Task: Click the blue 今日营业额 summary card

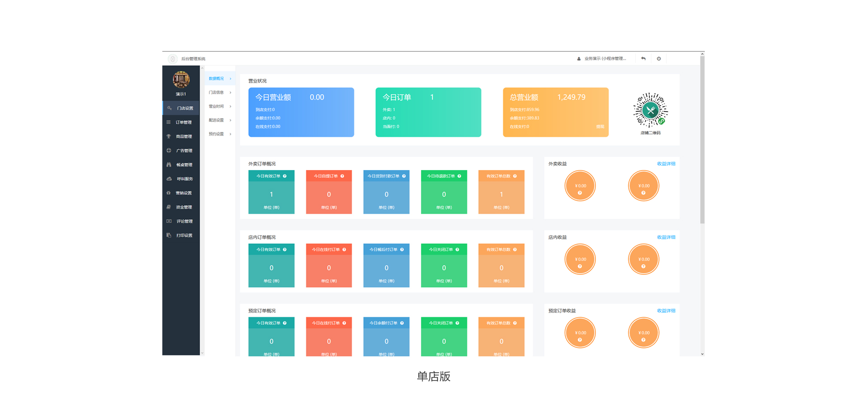Action: (301, 112)
